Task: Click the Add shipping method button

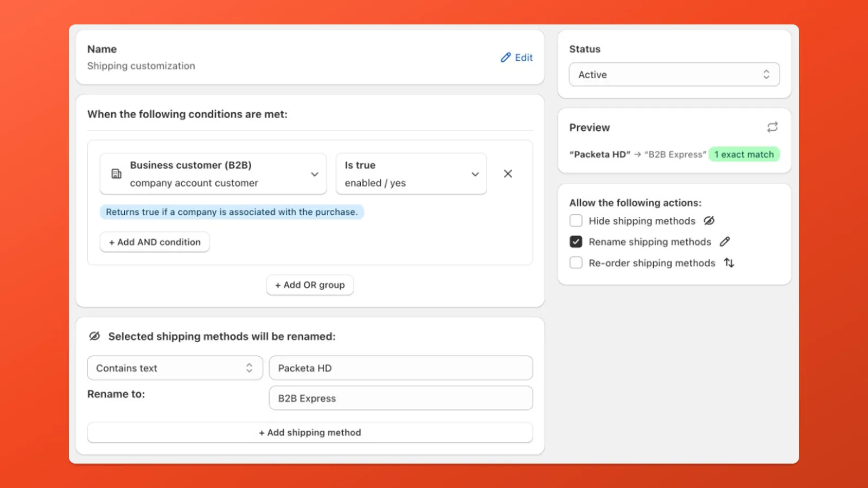Action: (310, 432)
